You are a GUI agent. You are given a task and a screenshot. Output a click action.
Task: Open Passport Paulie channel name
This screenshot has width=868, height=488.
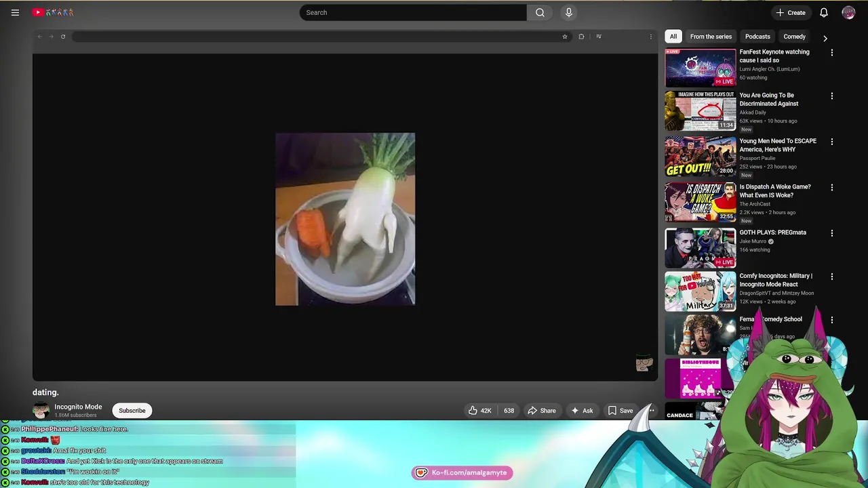pos(757,158)
